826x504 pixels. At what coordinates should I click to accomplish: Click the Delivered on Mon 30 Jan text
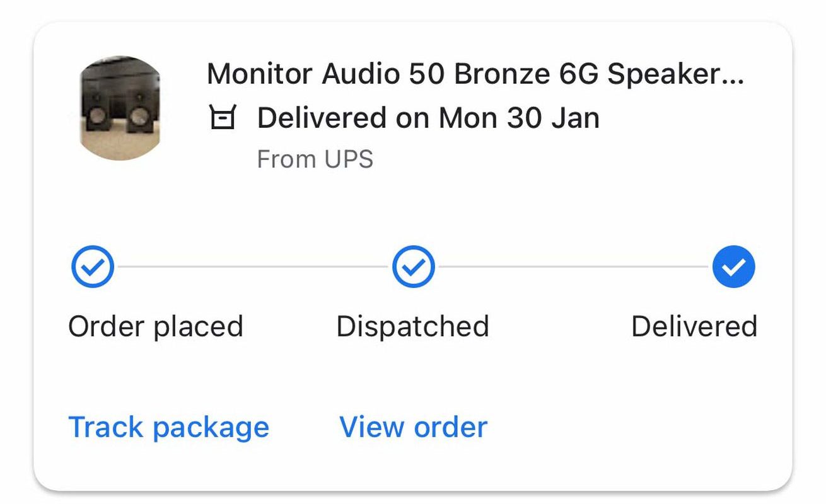tap(428, 118)
